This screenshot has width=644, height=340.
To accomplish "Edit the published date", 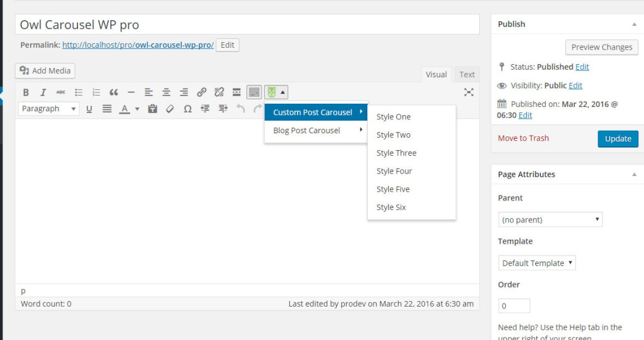I will [525, 115].
